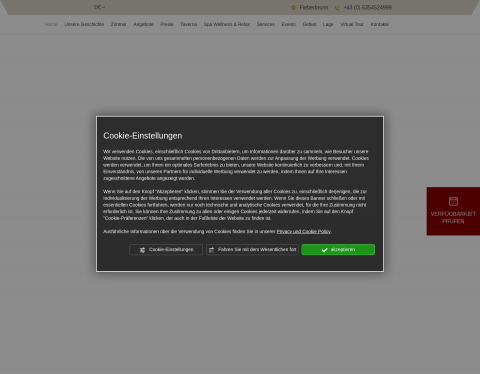Go to the Home menu item

[x=51, y=24]
